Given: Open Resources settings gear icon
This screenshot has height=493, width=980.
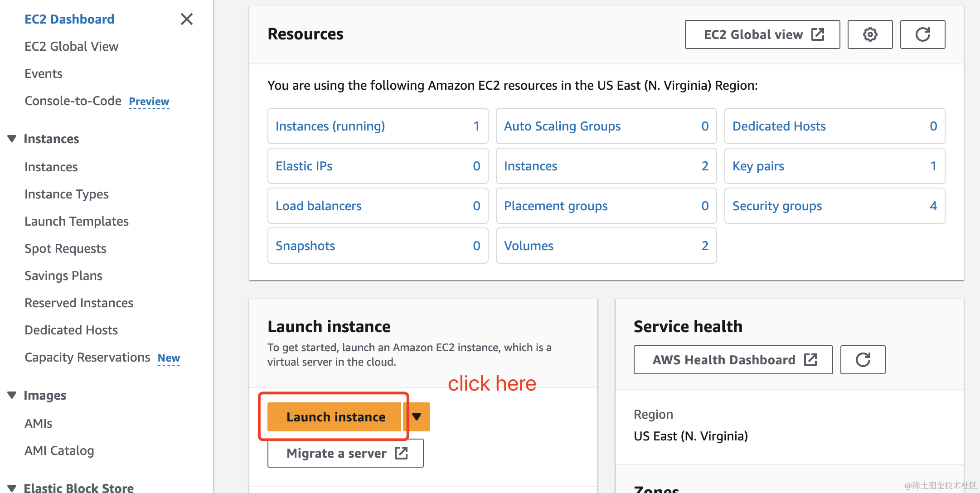Looking at the screenshot, I should (x=870, y=34).
